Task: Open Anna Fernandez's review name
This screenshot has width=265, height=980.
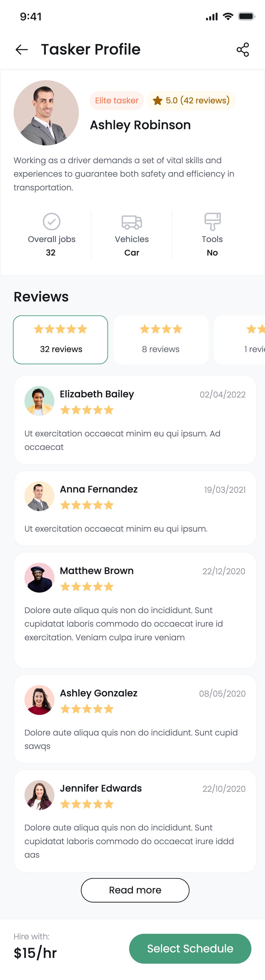Action: (98, 489)
